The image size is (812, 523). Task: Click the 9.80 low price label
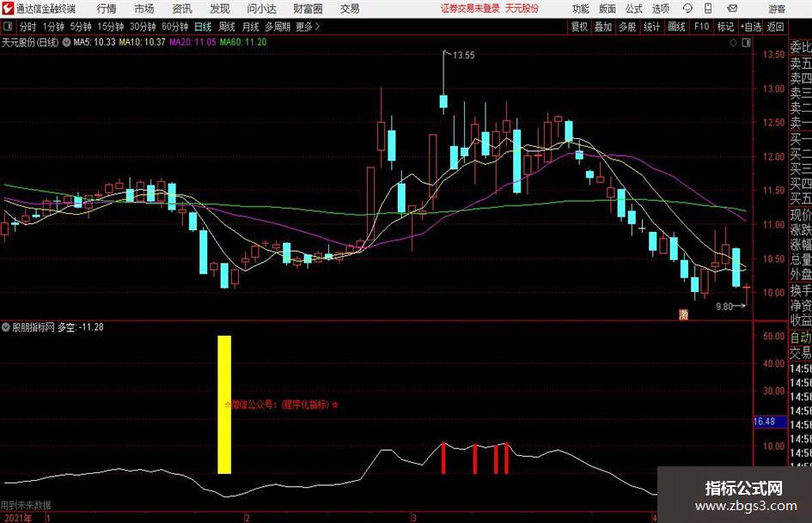coord(724,307)
